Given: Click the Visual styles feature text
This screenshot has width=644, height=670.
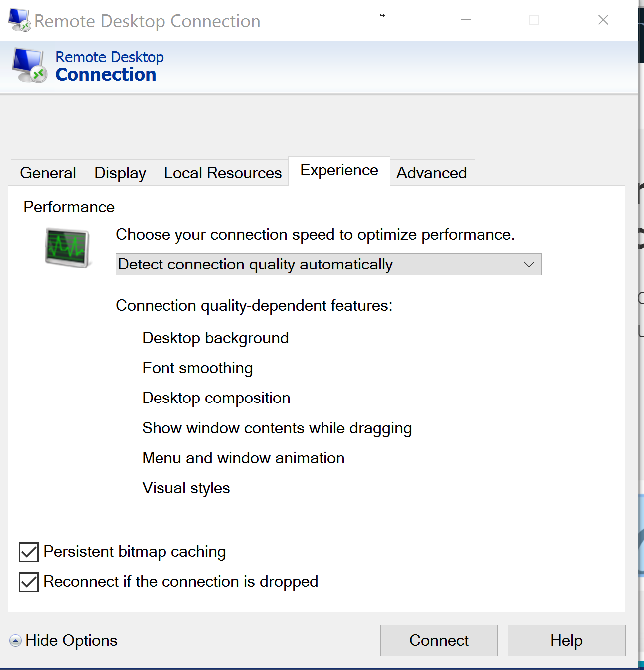Looking at the screenshot, I should coord(186,488).
